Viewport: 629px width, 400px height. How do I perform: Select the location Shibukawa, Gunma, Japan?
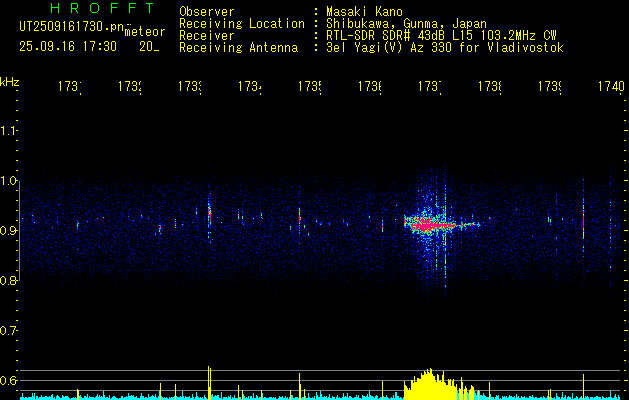coord(406,24)
